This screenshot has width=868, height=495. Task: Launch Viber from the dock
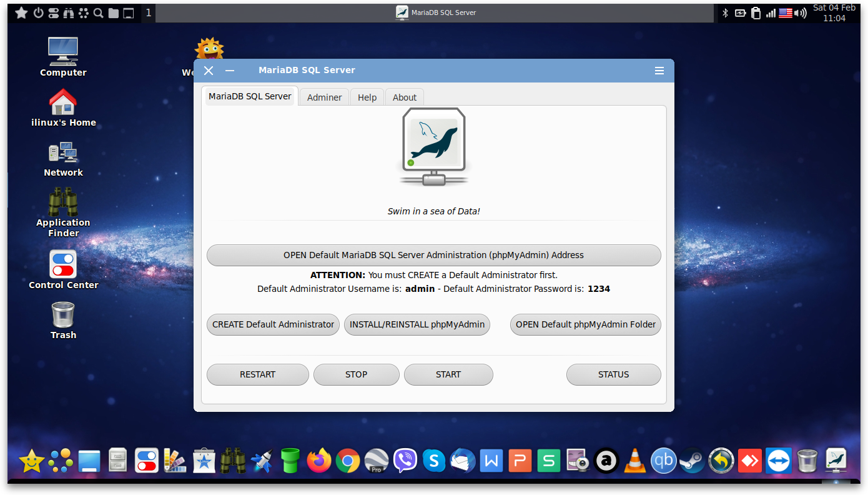click(x=405, y=461)
